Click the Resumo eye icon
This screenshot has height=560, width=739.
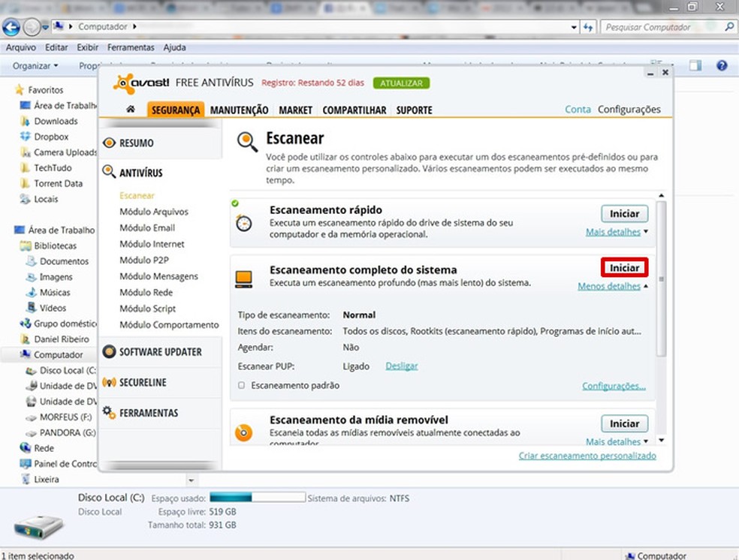[x=109, y=143]
